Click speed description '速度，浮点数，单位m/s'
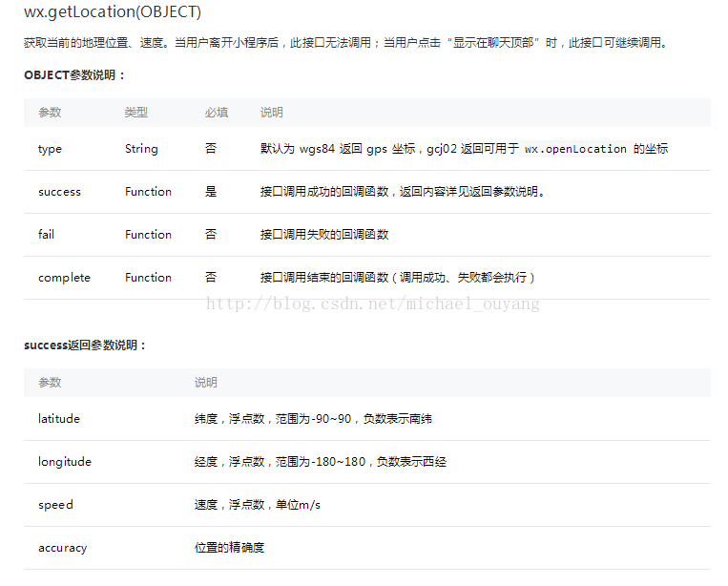This screenshot has width=728, height=586. coord(258,505)
